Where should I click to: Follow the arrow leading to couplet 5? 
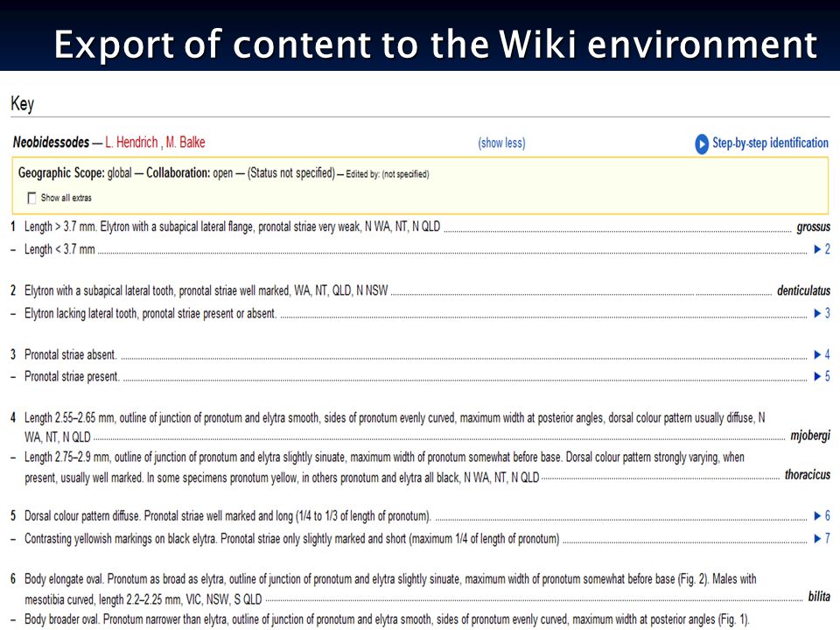pyautogui.click(x=822, y=376)
